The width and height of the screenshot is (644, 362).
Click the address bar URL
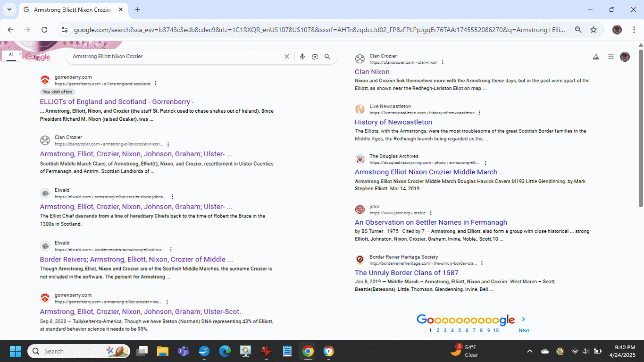[319, 30]
